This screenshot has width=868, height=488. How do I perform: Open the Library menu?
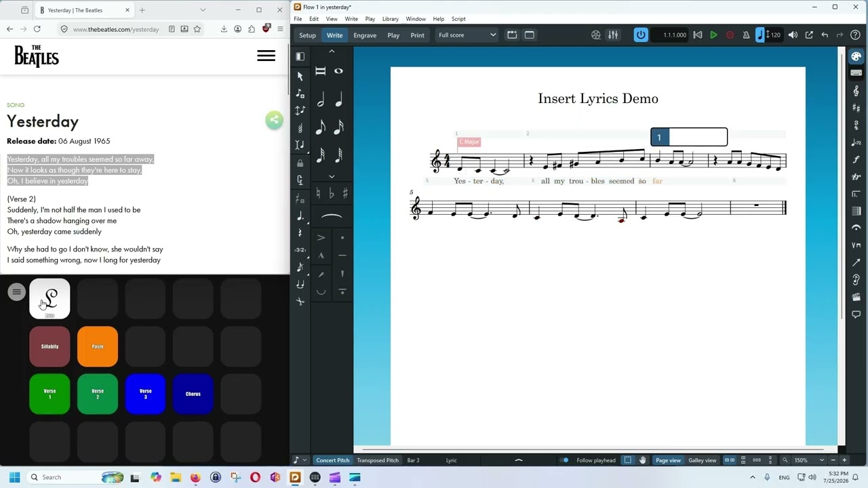[391, 19]
